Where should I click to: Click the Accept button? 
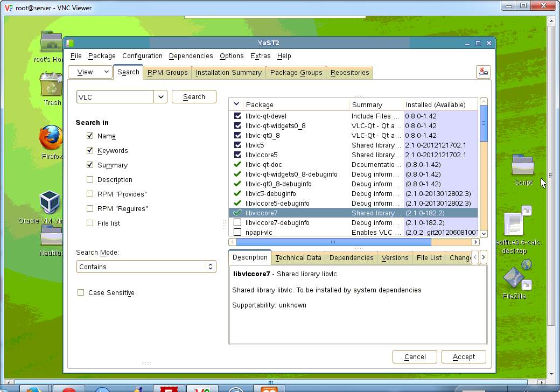click(464, 356)
